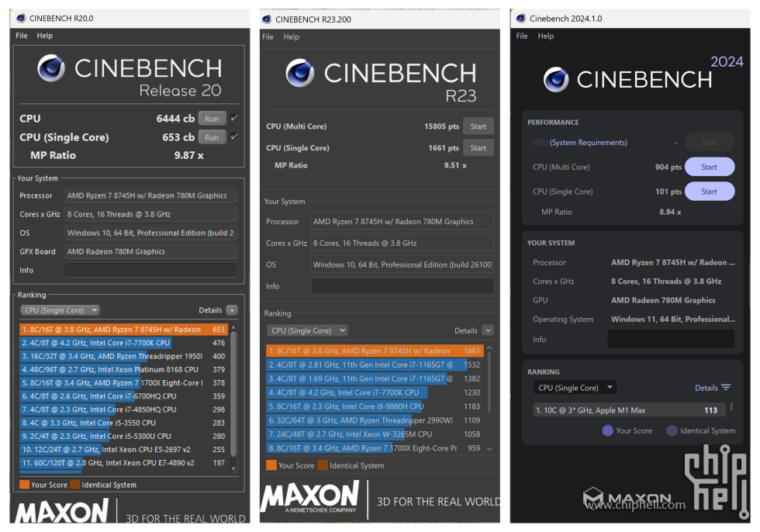This screenshot has width=760, height=532.
Task: Select Intel Core i9-9880H row in R23
Action: (x=374, y=406)
